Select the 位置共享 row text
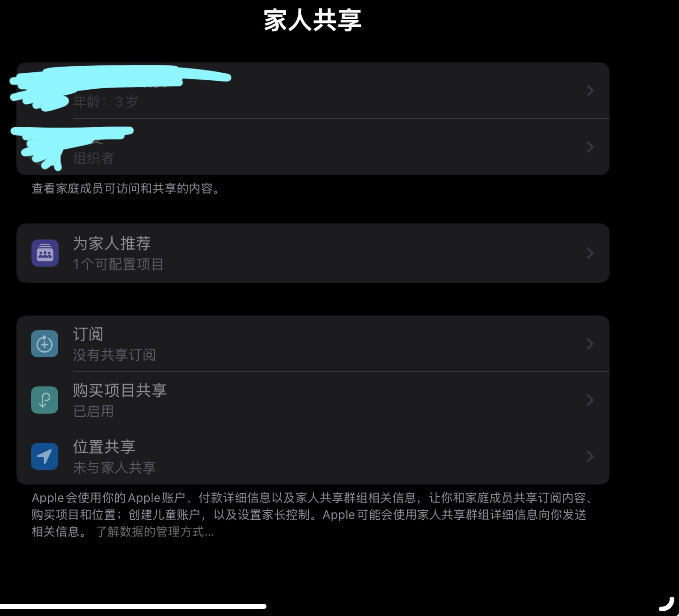 click(x=104, y=447)
